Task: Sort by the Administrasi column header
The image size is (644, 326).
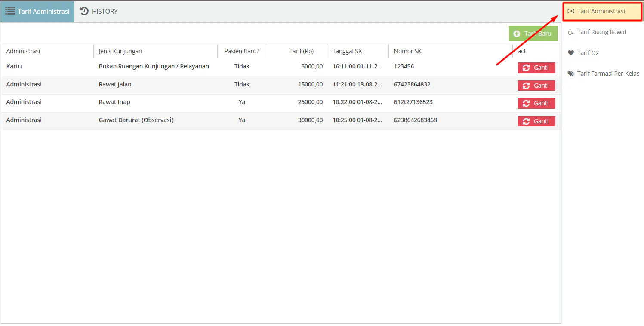Action: [47, 51]
